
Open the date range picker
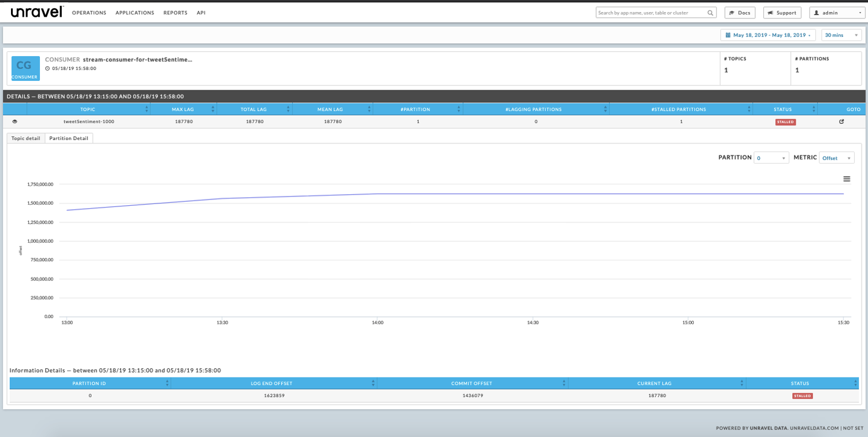(x=768, y=35)
